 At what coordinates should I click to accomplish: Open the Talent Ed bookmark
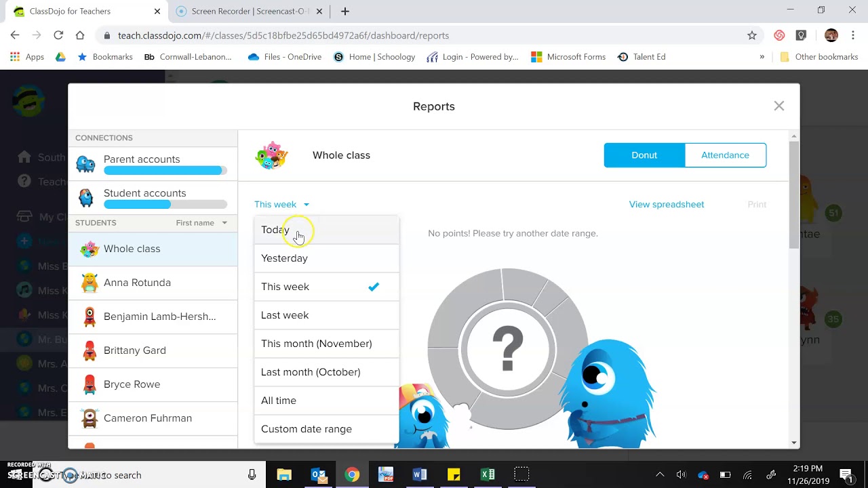point(642,57)
